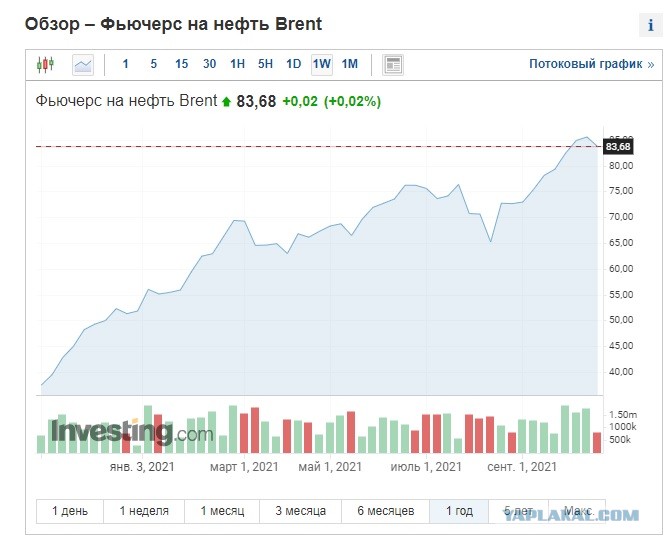665x545 pixels.
Task: Show the 1 день time range
Action: (70, 511)
